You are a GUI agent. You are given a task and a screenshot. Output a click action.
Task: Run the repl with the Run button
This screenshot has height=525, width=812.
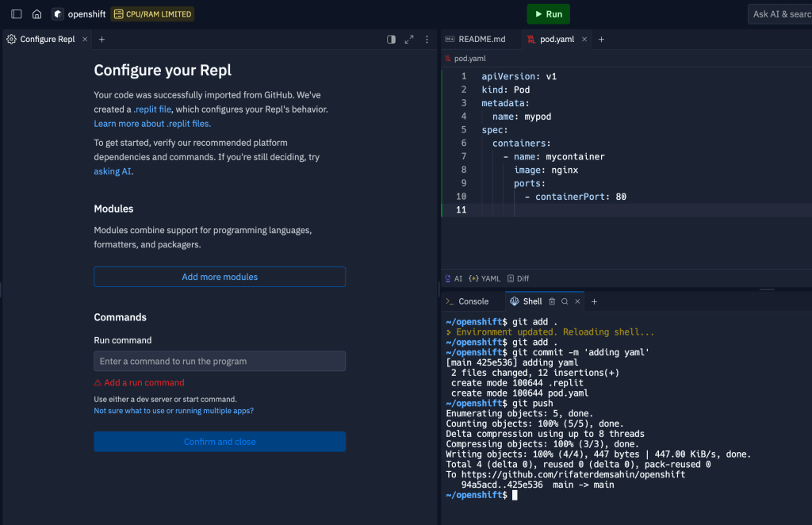tap(548, 14)
